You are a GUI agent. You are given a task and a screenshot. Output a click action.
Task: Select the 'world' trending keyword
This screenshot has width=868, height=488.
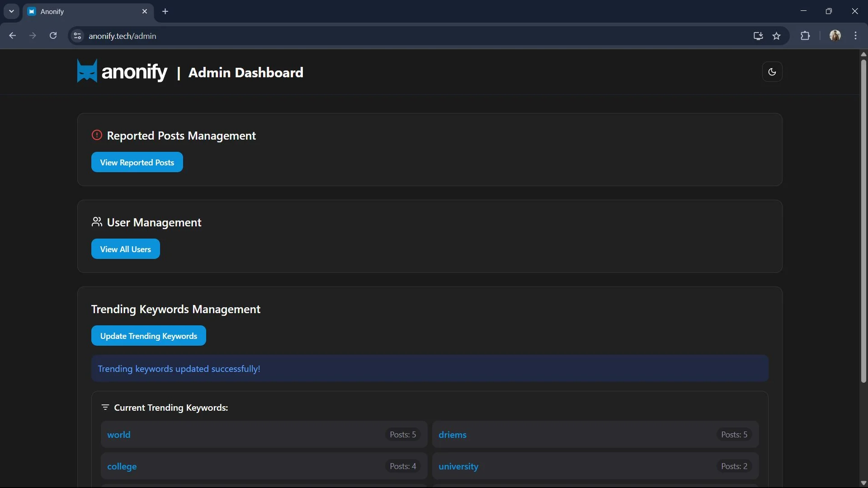(x=119, y=435)
